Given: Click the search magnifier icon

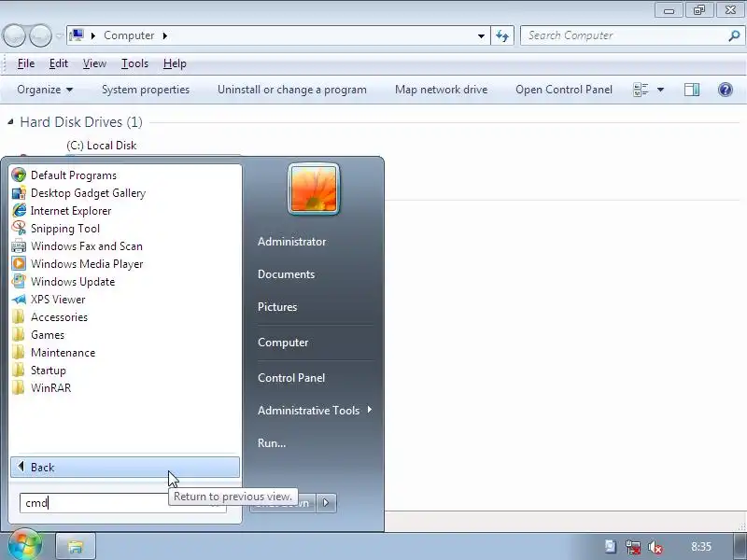Looking at the screenshot, I should pyautogui.click(x=734, y=35).
